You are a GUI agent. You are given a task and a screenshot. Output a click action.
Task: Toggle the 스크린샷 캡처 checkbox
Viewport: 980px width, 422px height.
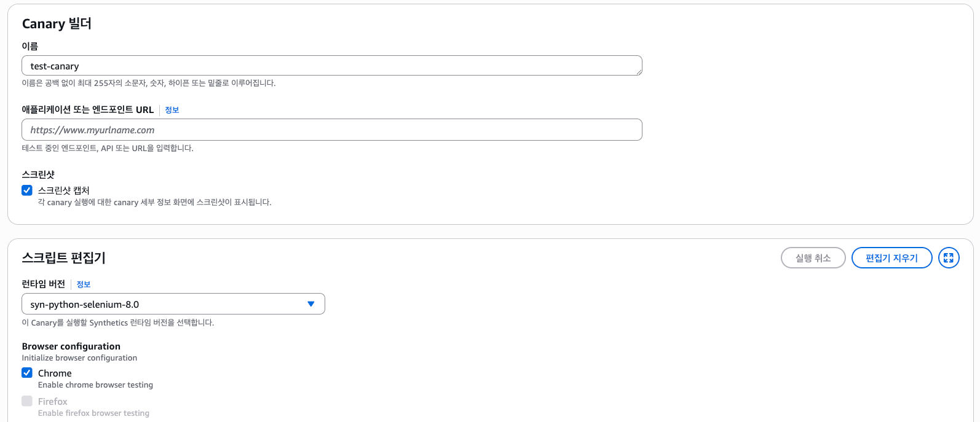point(27,190)
